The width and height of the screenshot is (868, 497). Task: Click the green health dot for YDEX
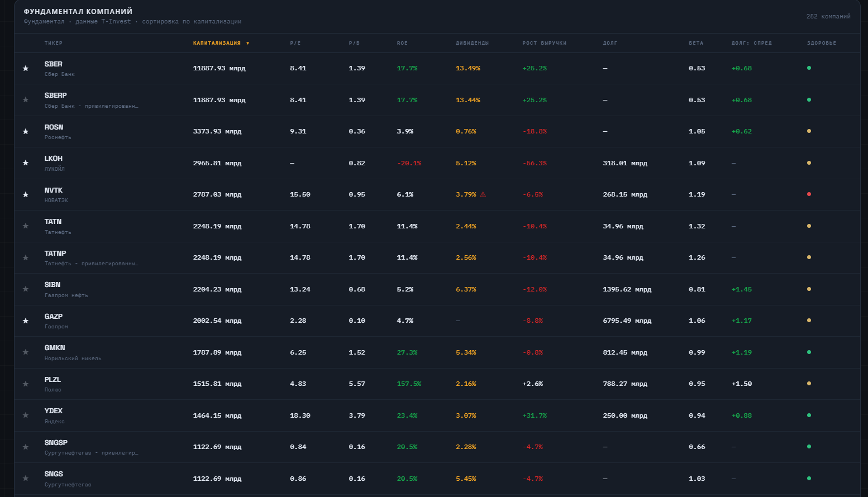[x=809, y=415]
